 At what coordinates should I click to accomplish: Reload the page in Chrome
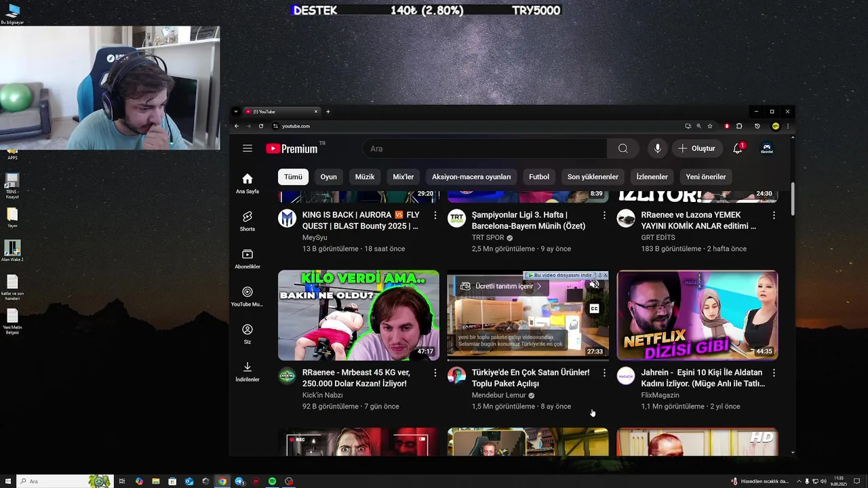tap(261, 126)
